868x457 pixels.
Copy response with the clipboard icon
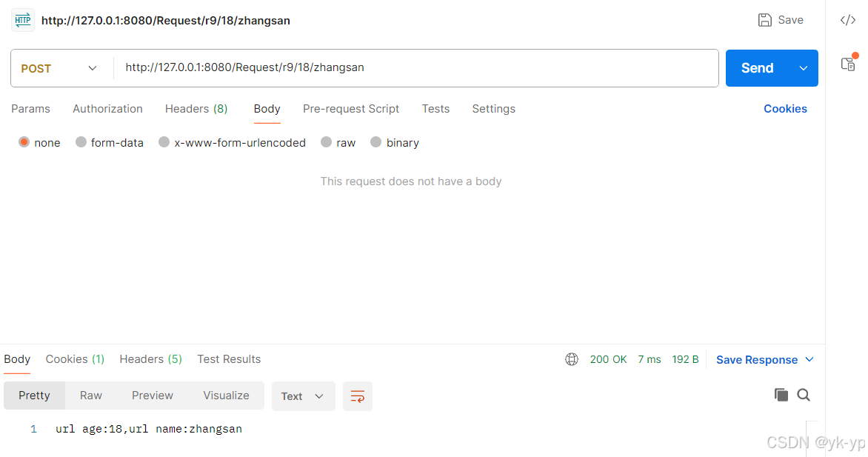(781, 395)
